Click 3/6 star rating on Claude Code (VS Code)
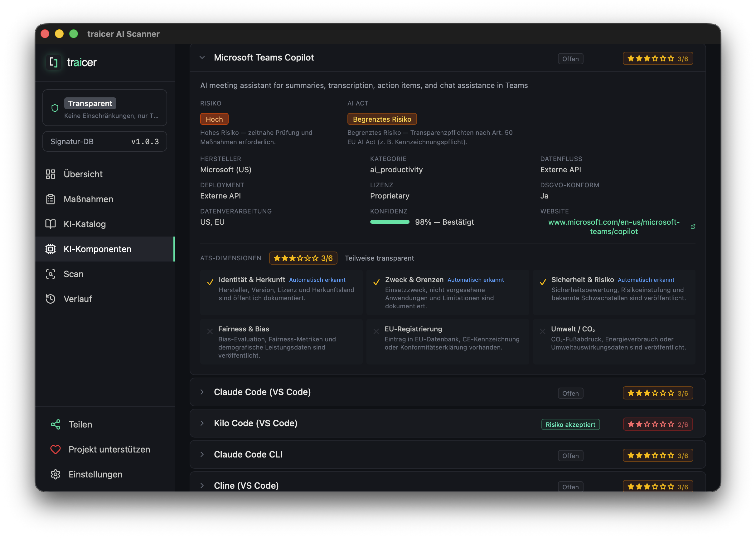756x538 pixels. pos(658,393)
